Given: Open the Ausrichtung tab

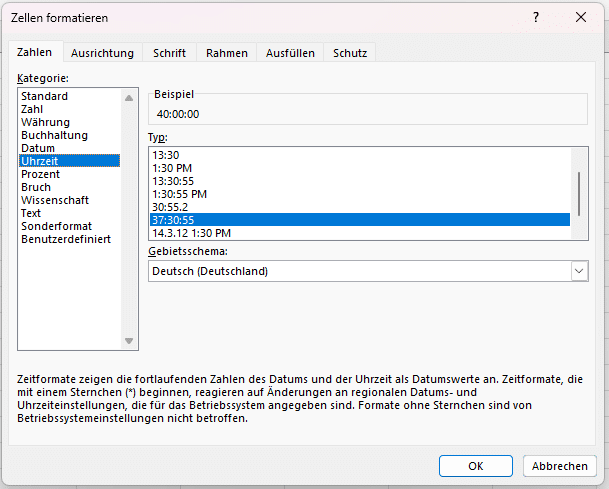Looking at the screenshot, I should pyautogui.click(x=103, y=53).
